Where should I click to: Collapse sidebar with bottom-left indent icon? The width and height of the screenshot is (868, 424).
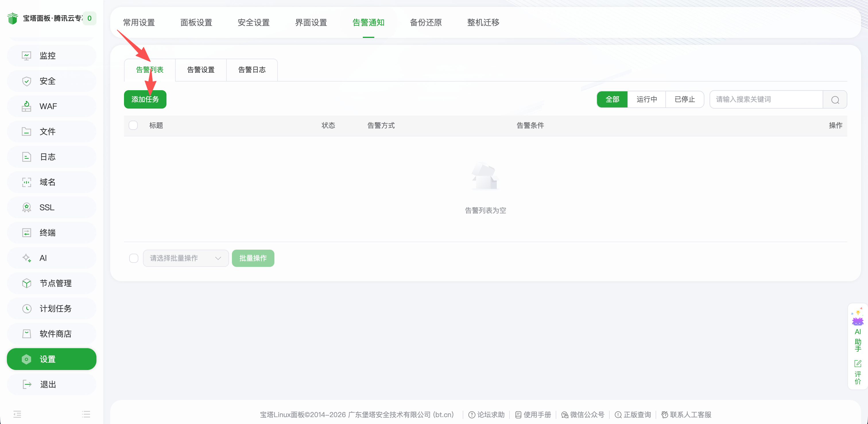pyautogui.click(x=17, y=414)
